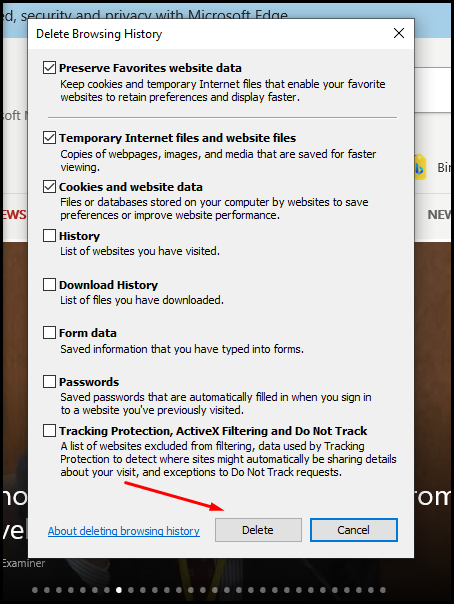Uncheck Cookies and website data checkbox
454x604 pixels.
click(49, 187)
